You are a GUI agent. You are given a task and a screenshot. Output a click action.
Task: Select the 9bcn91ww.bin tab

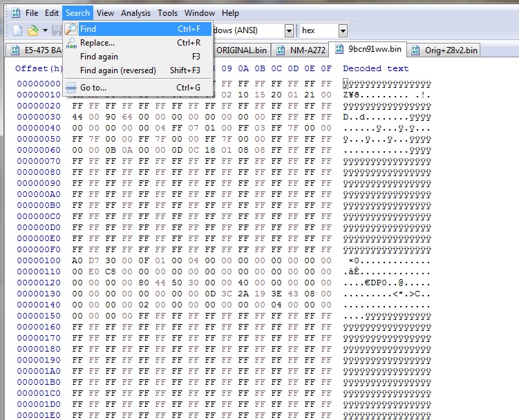click(x=368, y=49)
